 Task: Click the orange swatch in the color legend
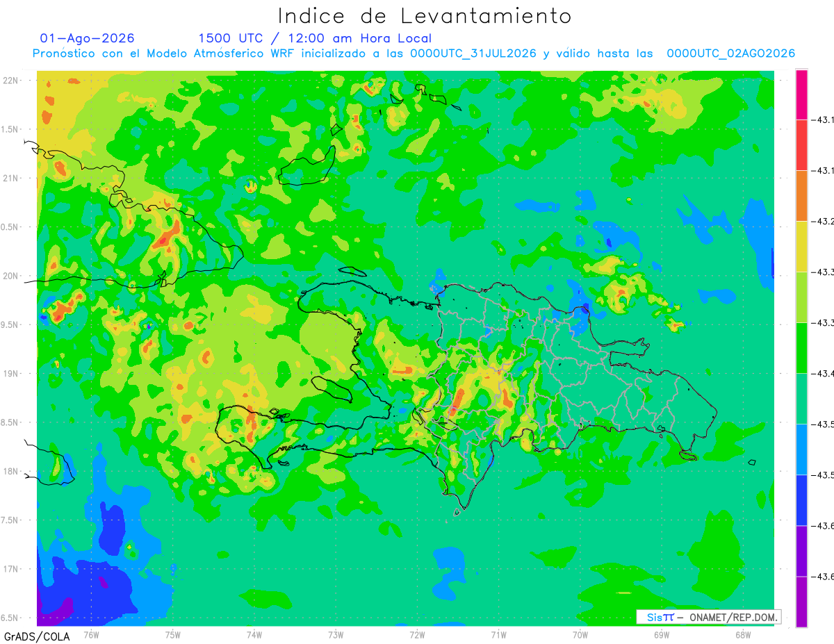(801, 196)
